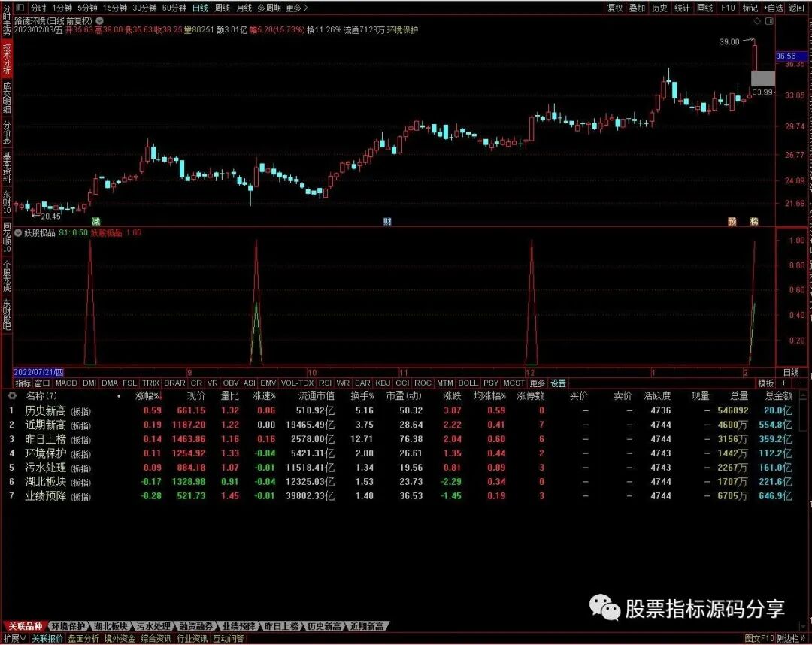Toggle the side panel icon above the chart
Viewport: 812px width, 645px height.
point(770,21)
